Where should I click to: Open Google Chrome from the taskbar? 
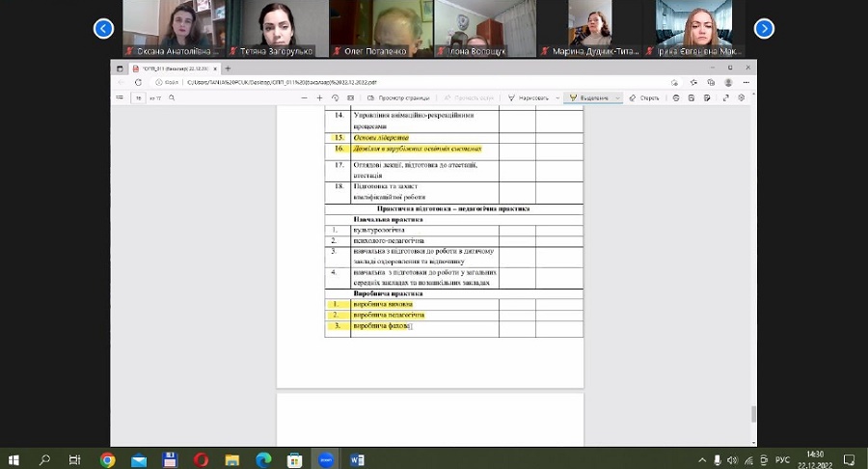coord(107,459)
